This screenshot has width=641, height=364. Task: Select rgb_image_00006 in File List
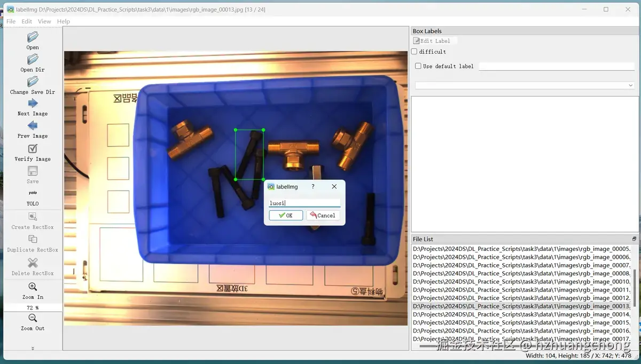pyautogui.click(x=521, y=257)
